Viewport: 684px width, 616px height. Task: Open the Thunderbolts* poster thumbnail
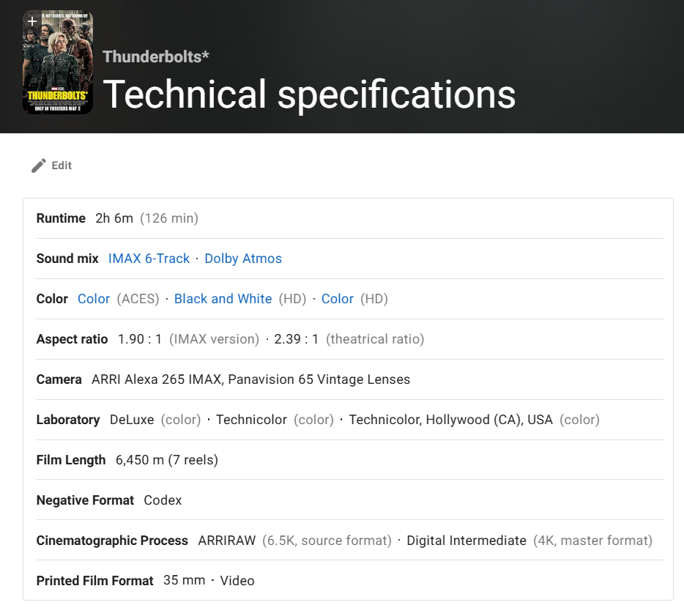click(x=58, y=62)
